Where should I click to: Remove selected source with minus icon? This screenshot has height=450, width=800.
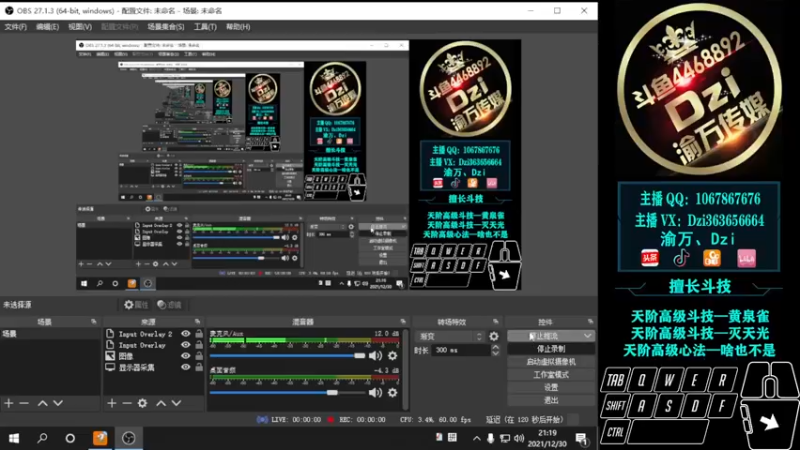coord(127,403)
